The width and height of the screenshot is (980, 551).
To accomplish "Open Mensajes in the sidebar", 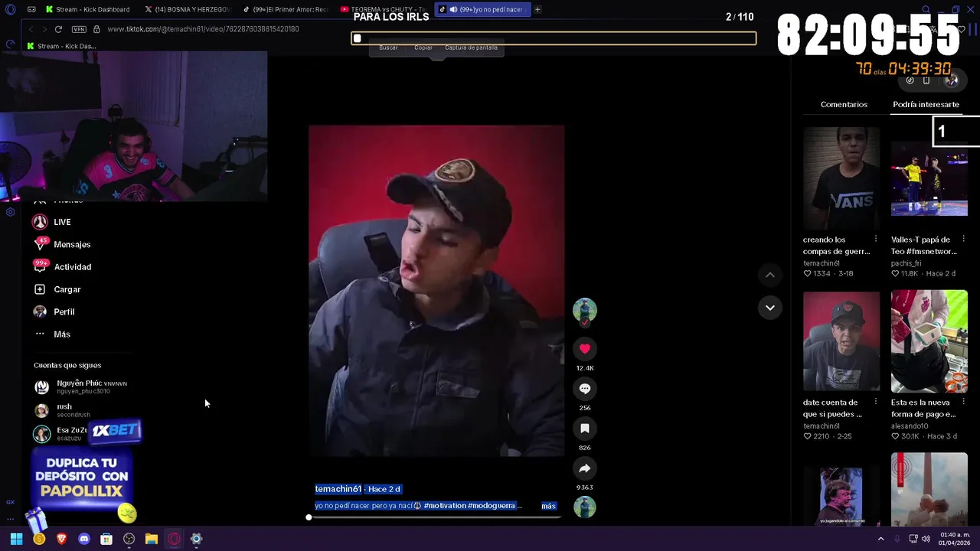I will (62, 244).
